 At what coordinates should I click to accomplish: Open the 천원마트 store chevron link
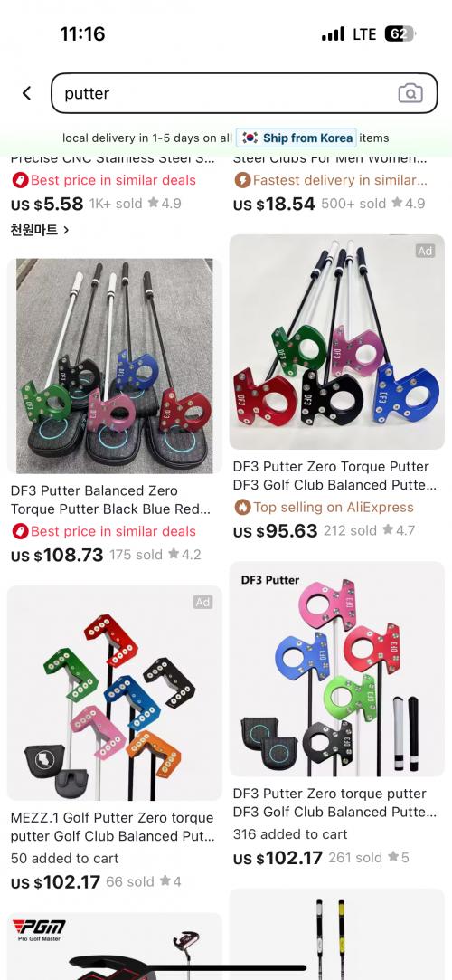pyautogui.click(x=40, y=229)
